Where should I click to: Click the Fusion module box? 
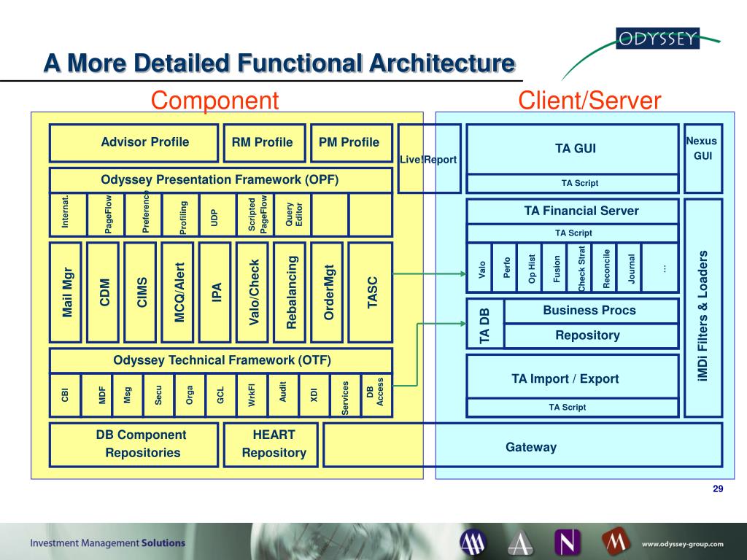tap(554, 267)
